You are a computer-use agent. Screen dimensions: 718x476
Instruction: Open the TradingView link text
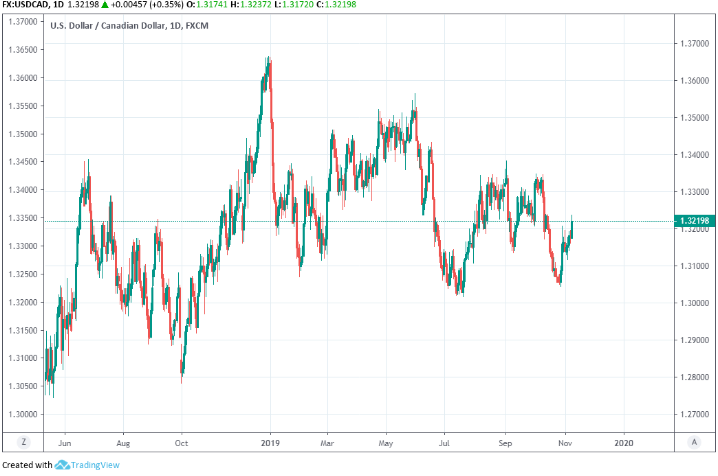click(98, 465)
